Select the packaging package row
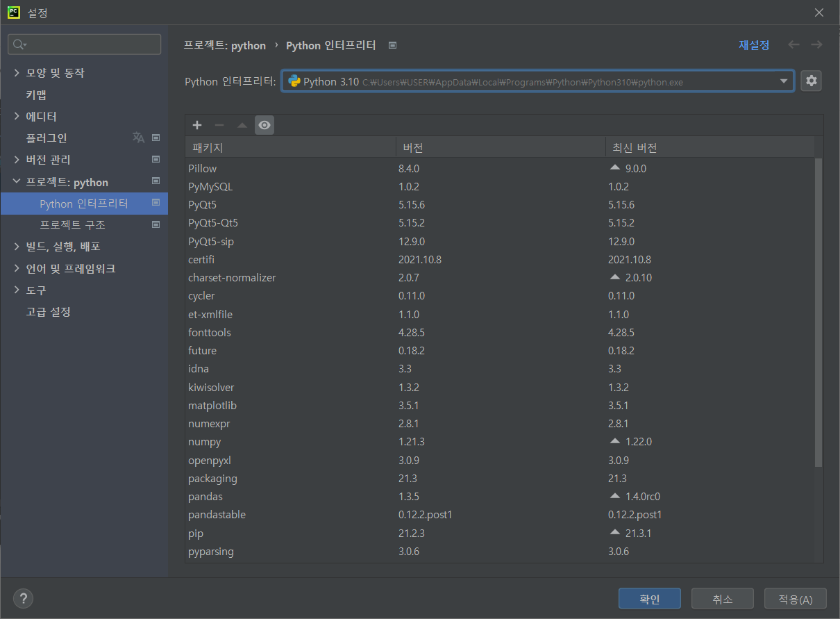This screenshot has height=619, width=840. point(500,478)
